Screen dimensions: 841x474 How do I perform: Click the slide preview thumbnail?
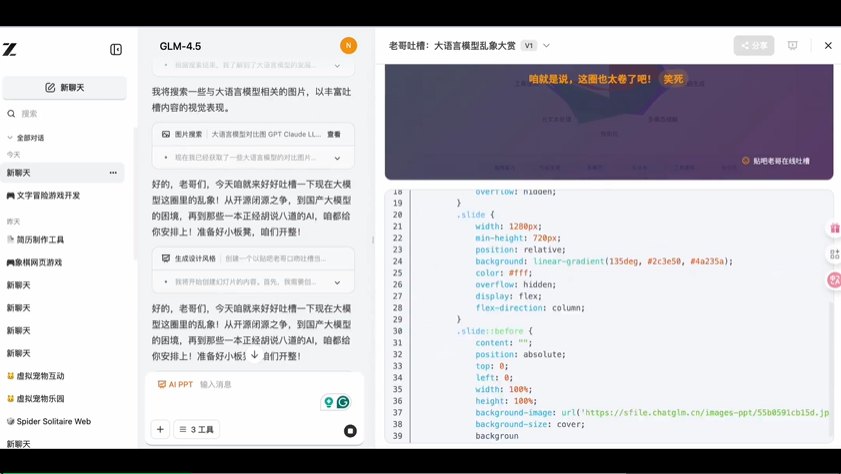click(609, 121)
